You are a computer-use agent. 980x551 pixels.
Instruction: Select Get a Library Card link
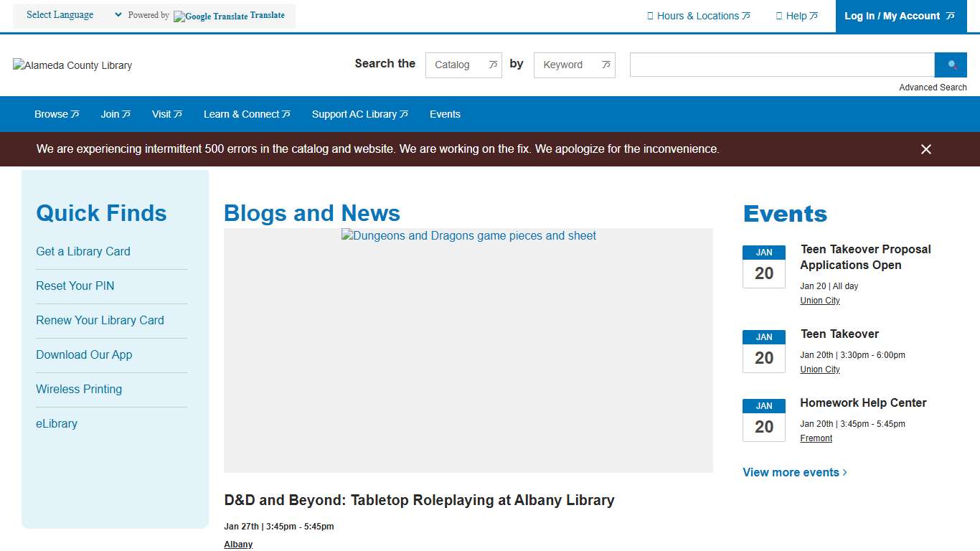point(83,251)
